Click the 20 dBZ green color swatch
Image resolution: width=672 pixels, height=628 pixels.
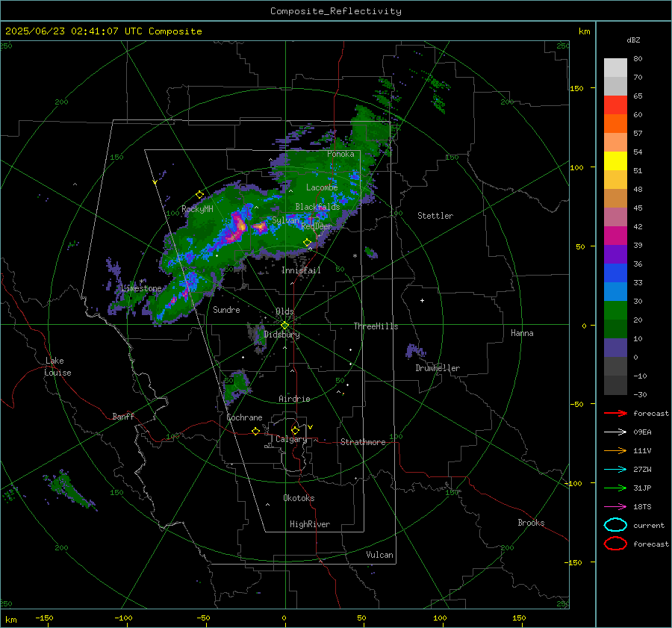(615, 310)
